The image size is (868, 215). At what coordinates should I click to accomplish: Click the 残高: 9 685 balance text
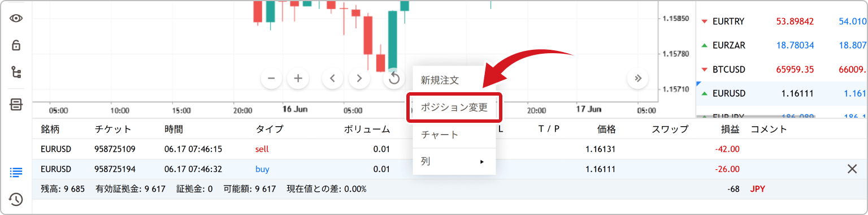coord(63,189)
